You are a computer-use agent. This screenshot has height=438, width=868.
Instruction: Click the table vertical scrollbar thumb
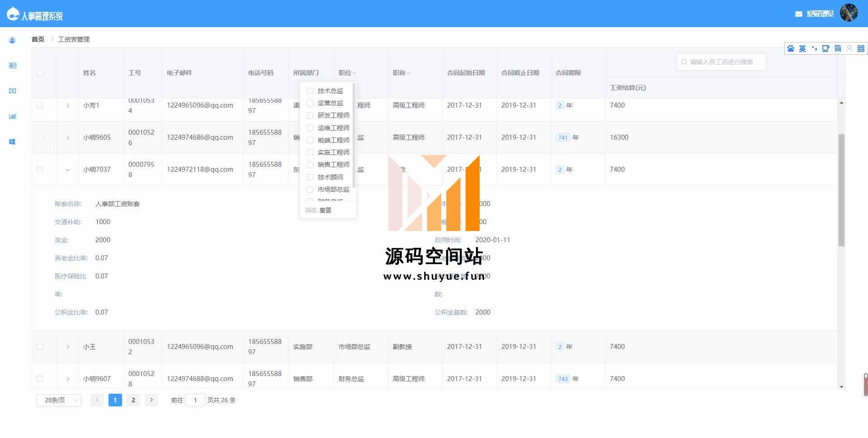[x=841, y=190]
